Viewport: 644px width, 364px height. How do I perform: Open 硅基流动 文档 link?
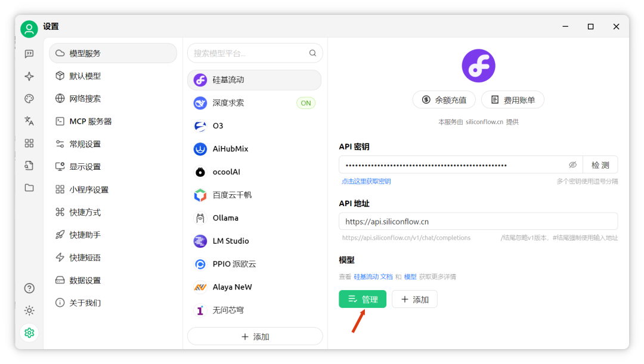pyautogui.click(x=373, y=277)
